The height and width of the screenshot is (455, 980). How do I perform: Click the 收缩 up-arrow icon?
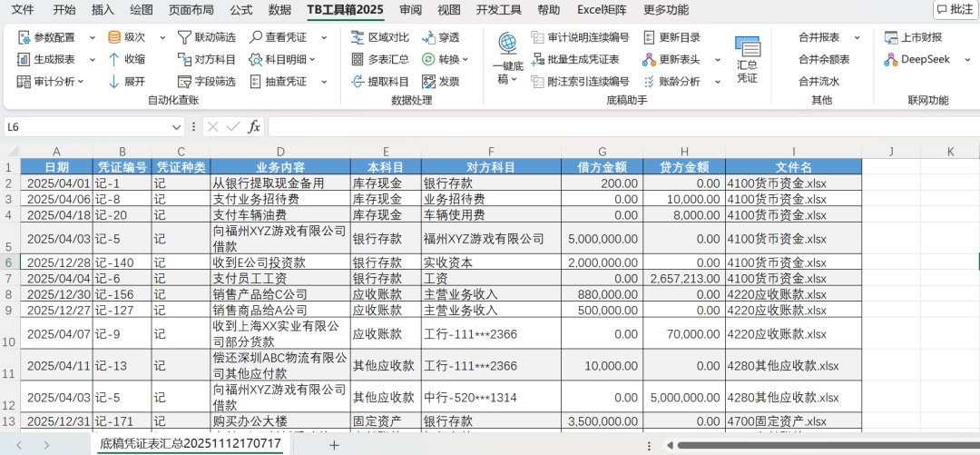(x=114, y=59)
